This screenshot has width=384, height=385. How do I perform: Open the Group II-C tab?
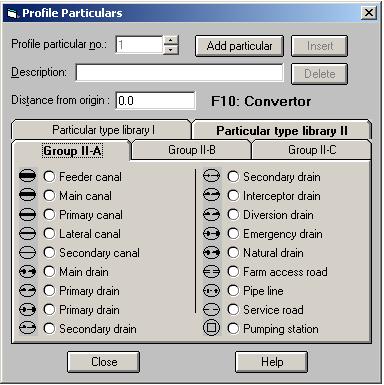[x=312, y=150]
